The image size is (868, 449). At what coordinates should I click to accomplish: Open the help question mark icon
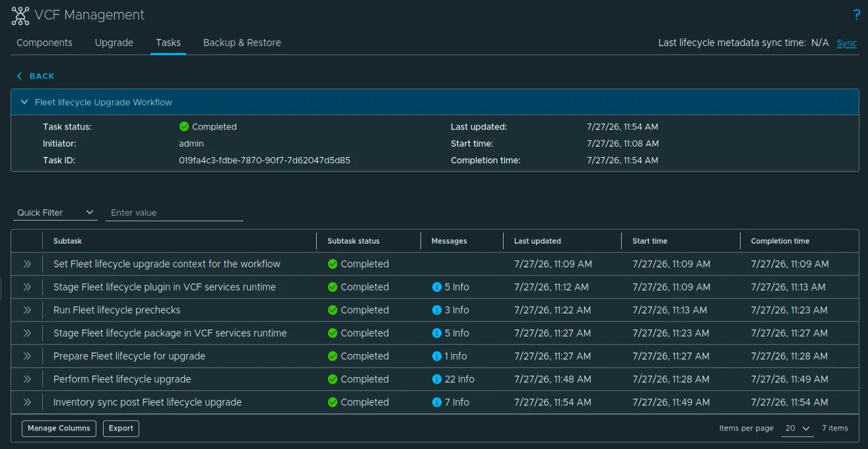pos(857,15)
